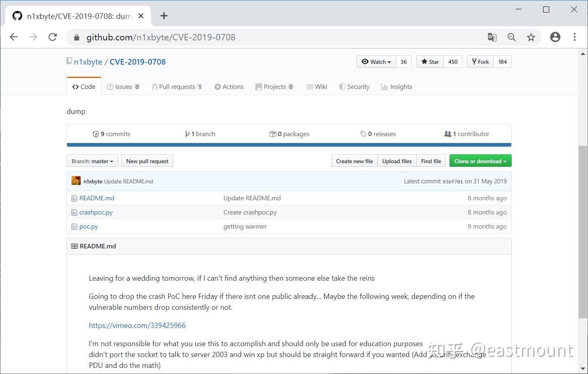
Task: Click the Find file button
Action: pyautogui.click(x=431, y=161)
